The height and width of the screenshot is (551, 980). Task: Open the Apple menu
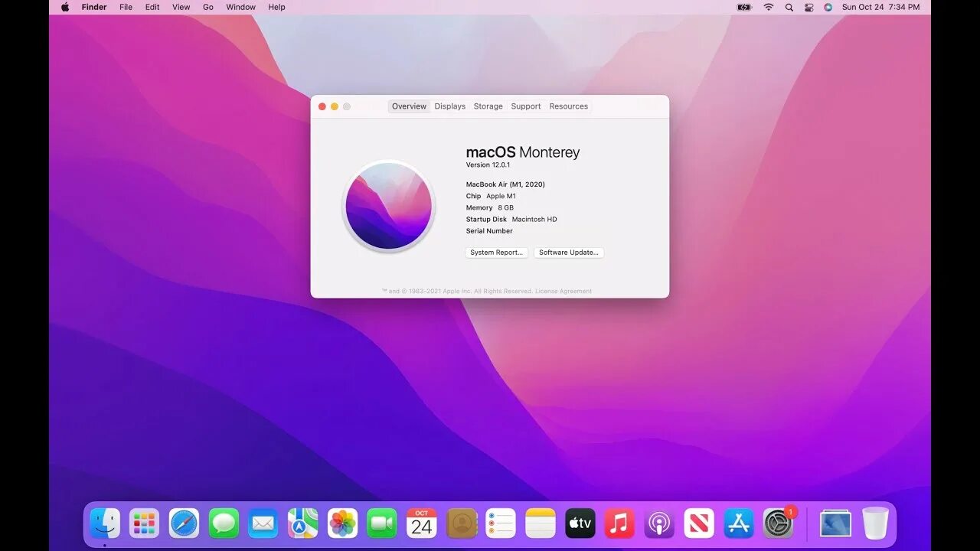coord(65,7)
